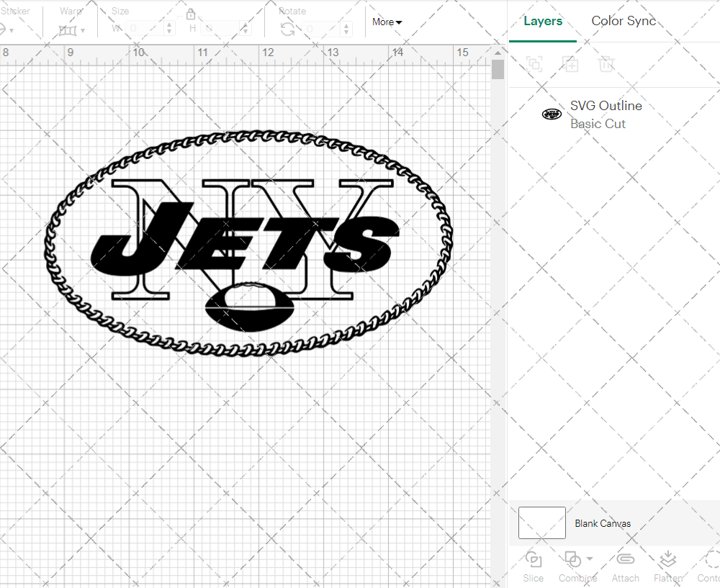Screen dimensions: 720x588
Task: Open the Sticker dropdown arrow
Action: 12,31
